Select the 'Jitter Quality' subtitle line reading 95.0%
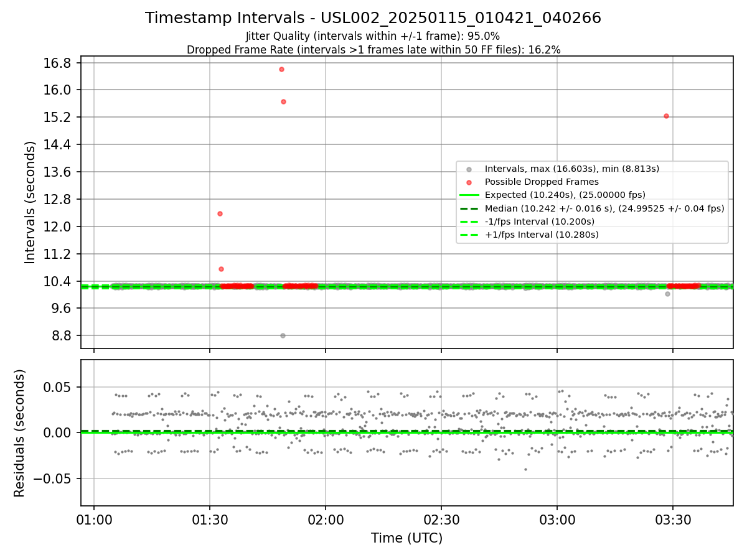This screenshot has width=747, height=560. tap(373, 37)
